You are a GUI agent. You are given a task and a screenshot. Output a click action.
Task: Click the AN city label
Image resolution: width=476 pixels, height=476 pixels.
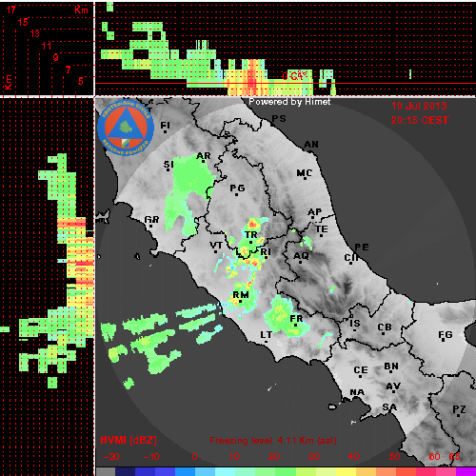[311, 145]
